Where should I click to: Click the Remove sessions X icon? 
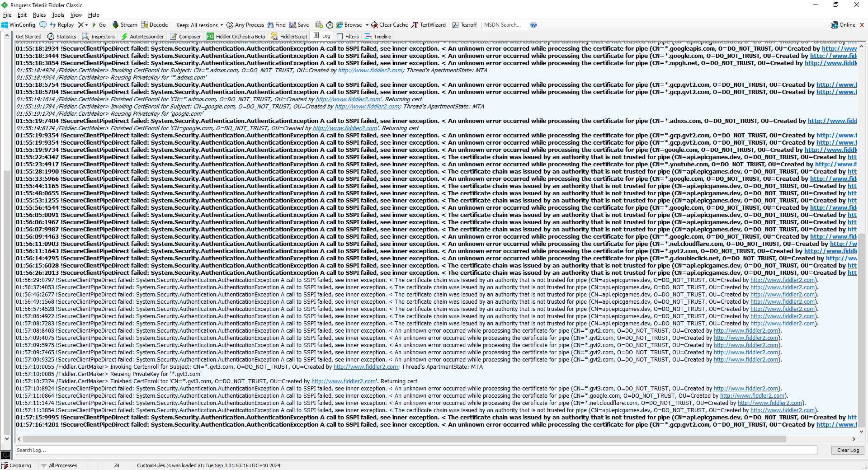tap(80, 25)
